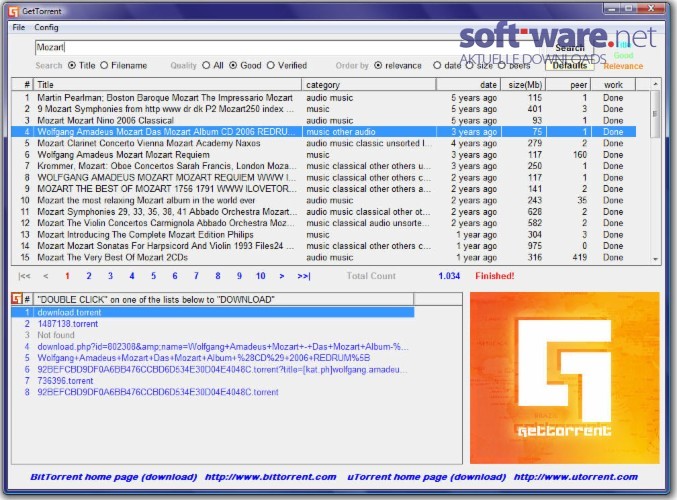The width and height of the screenshot is (677, 500).
Task: Click the GetTorrent logo image
Action: pos(565,378)
